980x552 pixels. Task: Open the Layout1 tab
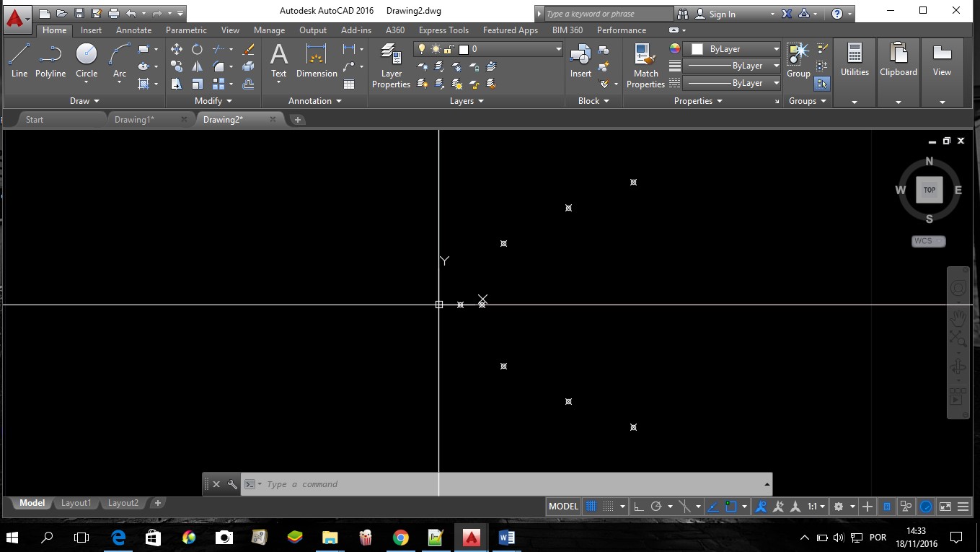pos(76,503)
